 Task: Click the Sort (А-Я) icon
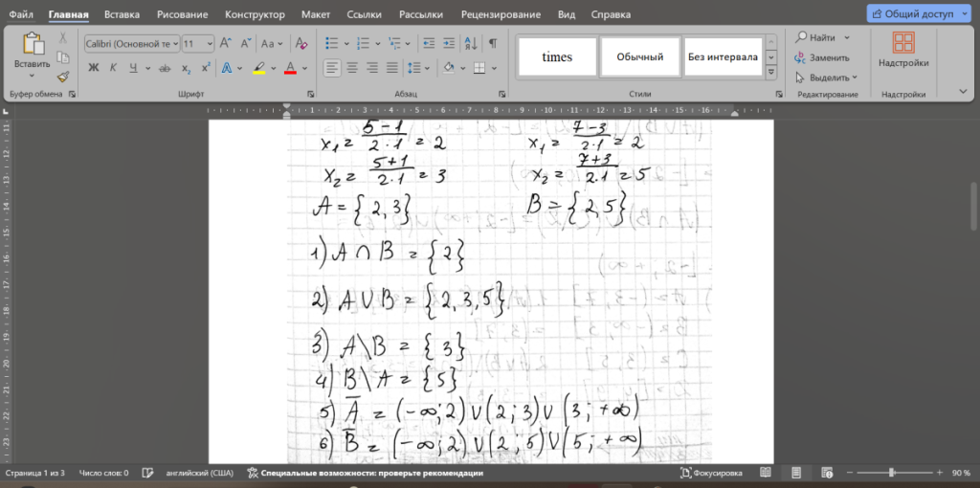click(471, 43)
